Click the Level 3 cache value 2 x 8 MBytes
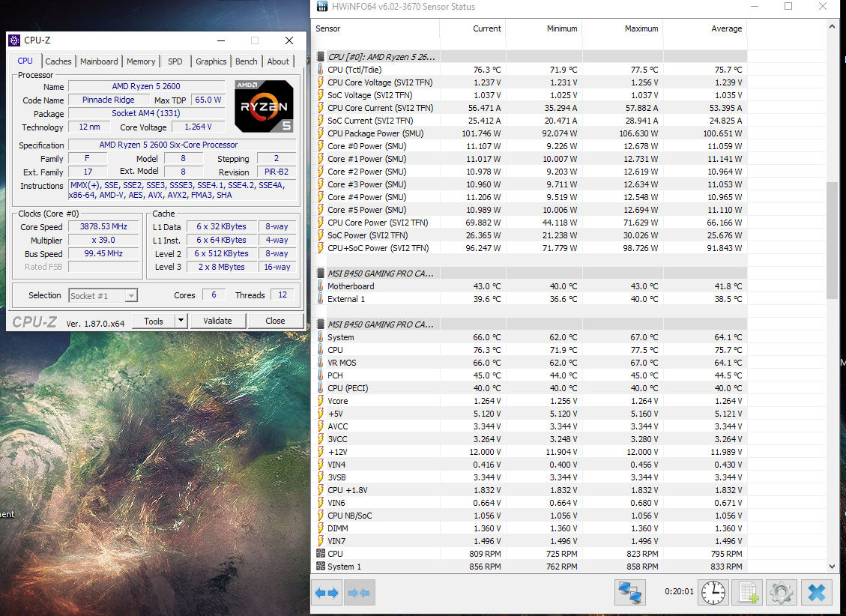 point(221,267)
